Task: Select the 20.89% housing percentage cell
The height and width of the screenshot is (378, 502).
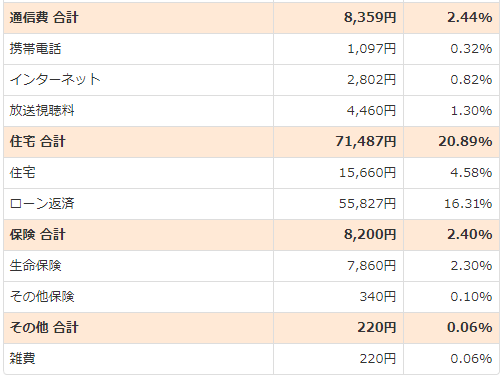Action: click(x=465, y=142)
